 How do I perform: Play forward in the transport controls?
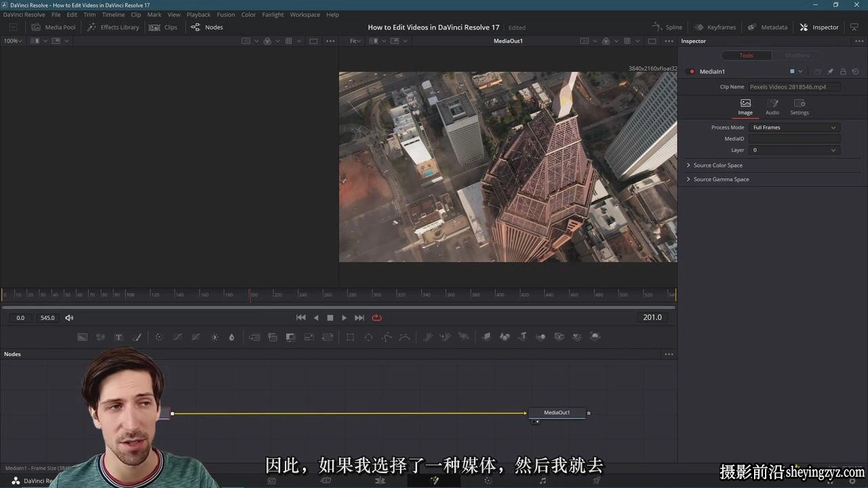point(344,318)
